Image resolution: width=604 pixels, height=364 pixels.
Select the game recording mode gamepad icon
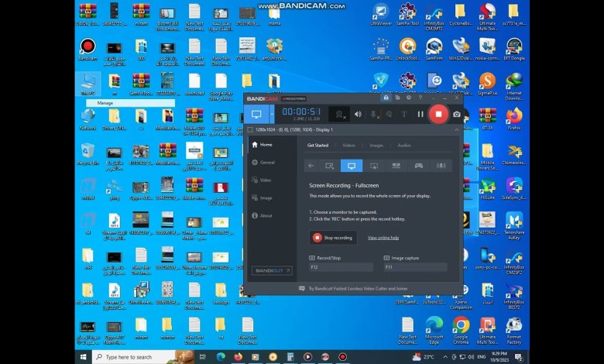click(418, 165)
